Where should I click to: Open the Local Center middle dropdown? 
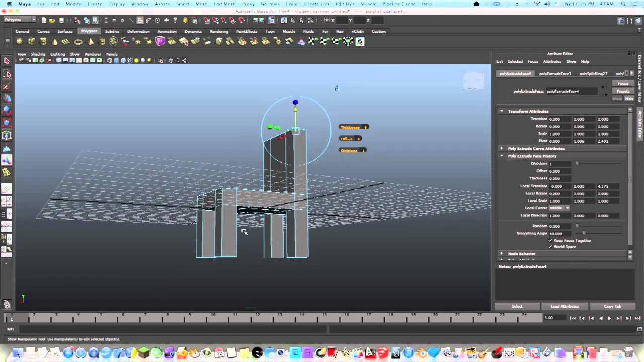(x=559, y=208)
